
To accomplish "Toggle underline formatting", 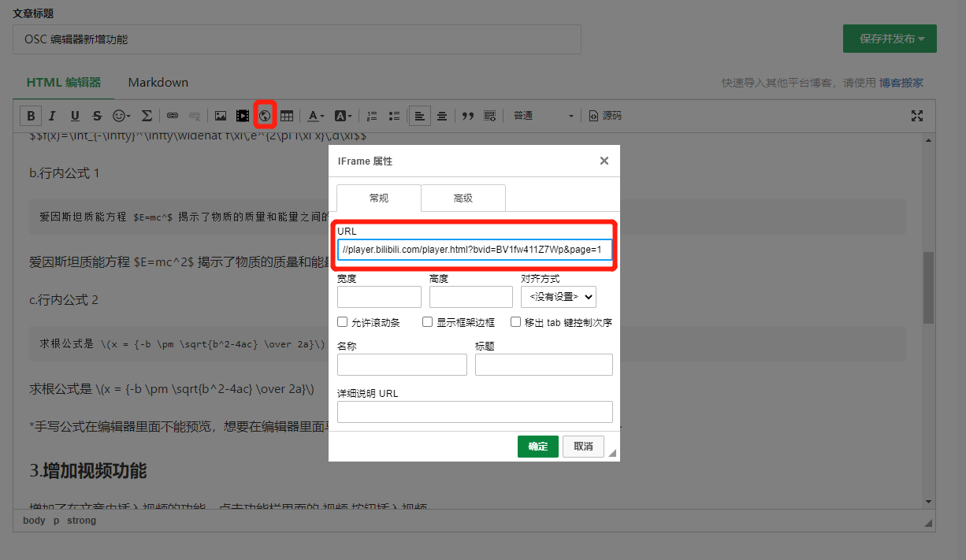I will tap(75, 116).
